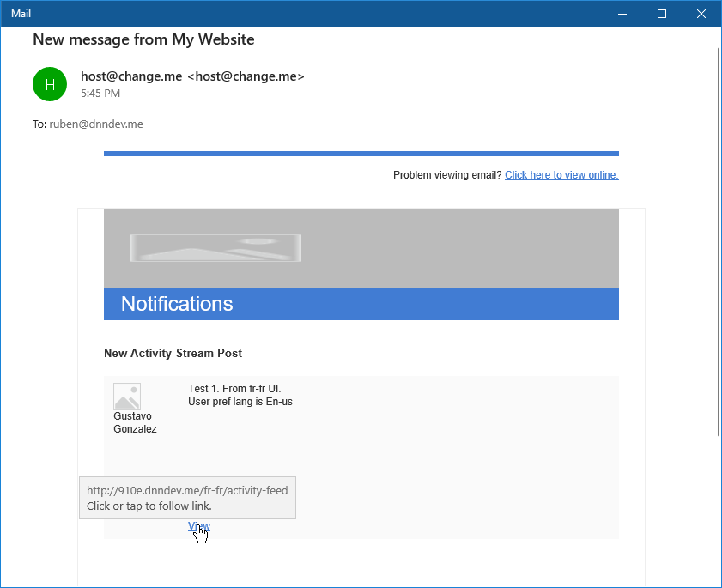Maximize the Mail window

[x=662, y=14]
